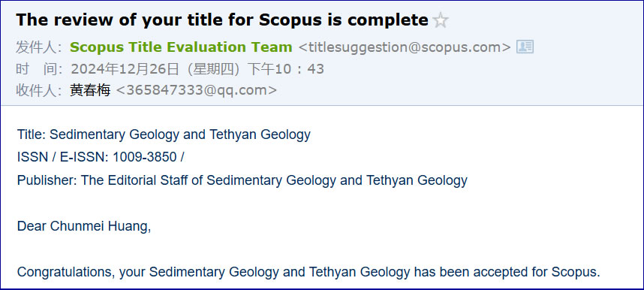Viewport: 644px width, 290px height.
Task: Click the recipient address 365847333@qq.com
Action: [197, 90]
